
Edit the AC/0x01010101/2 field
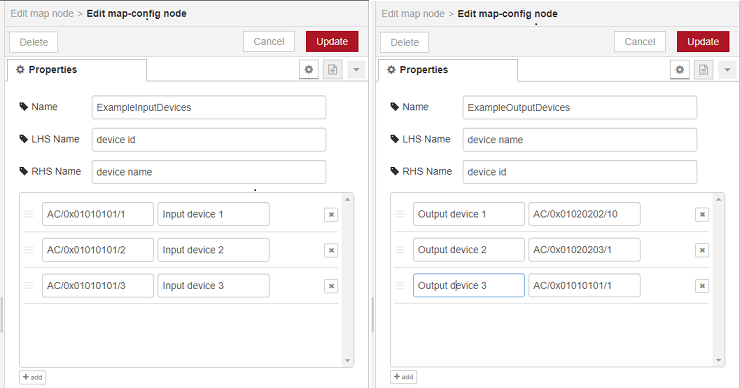point(98,250)
